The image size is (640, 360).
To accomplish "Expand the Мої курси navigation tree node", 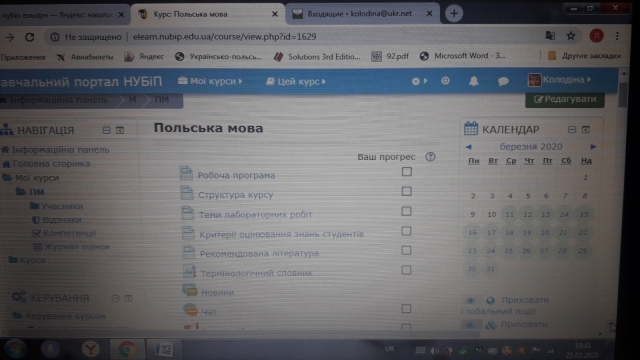I will pos(7,178).
